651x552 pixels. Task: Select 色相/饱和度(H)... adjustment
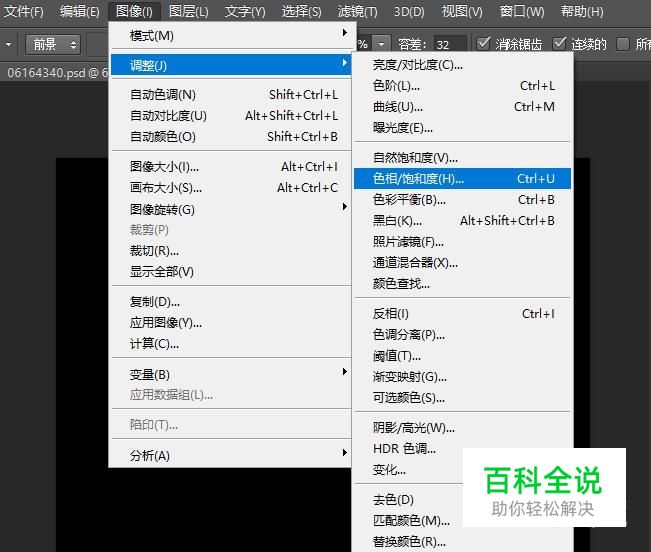463,178
